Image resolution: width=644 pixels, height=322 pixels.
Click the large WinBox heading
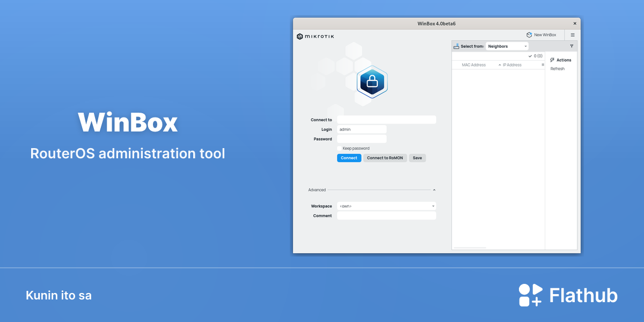pos(128,123)
